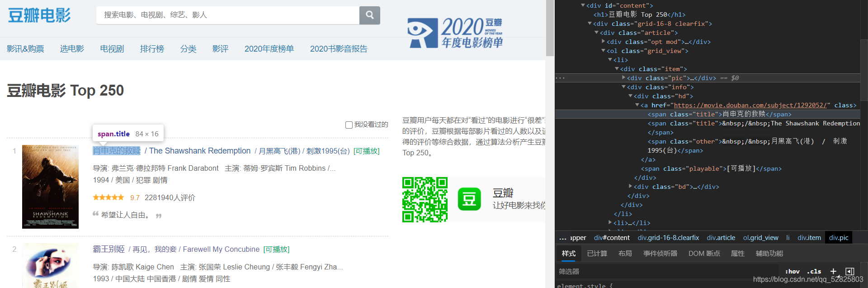Select the div.grid-16-8.clearfix breadcrumb
The height and width of the screenshot is (288, 868).
point(668,238)
